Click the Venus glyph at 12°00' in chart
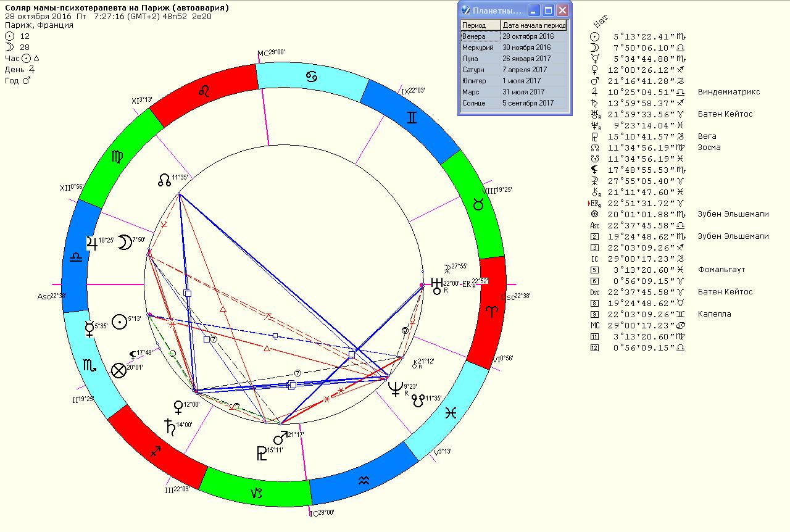The height and width of the screenshot is (532, 790). click(x=178, y=407)
